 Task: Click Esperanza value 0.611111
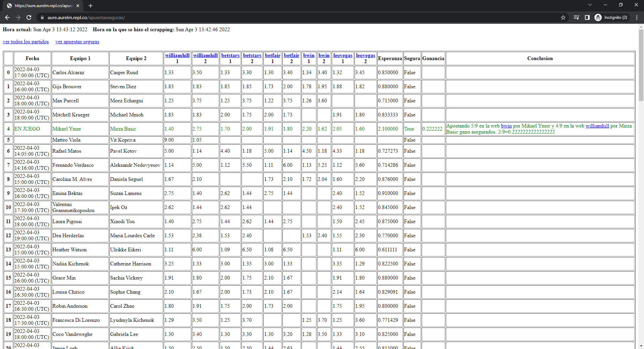click(390, 250)
